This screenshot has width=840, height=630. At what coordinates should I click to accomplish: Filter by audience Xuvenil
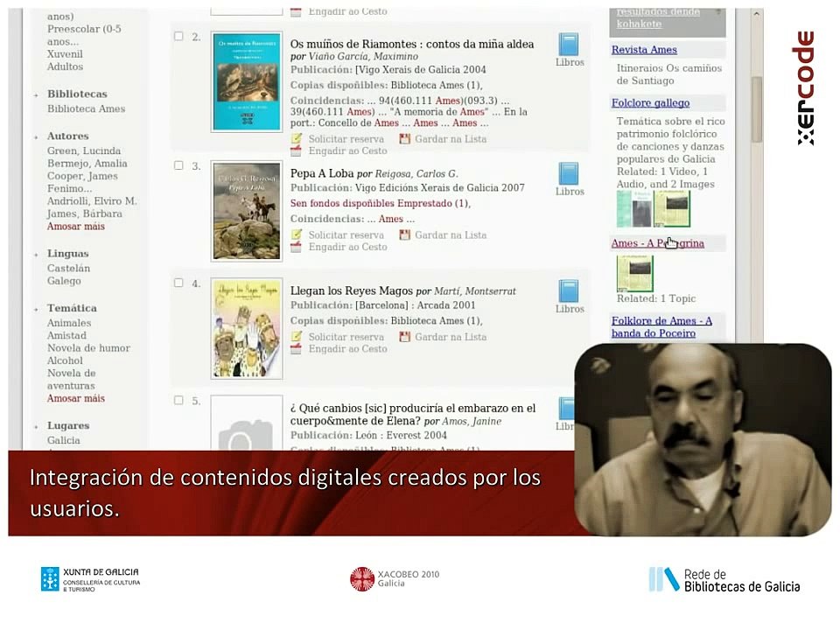pyautogui.click(x=65, y=54)
